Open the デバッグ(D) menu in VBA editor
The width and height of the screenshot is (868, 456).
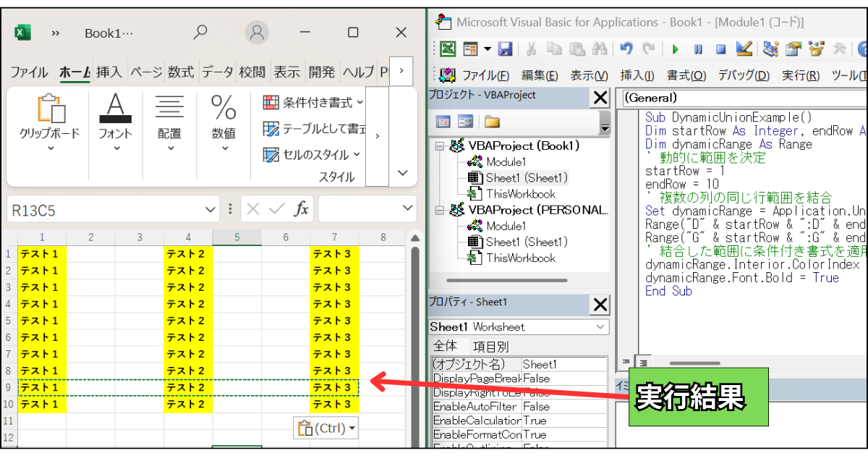pyautogui.click(x=744, y=75)
